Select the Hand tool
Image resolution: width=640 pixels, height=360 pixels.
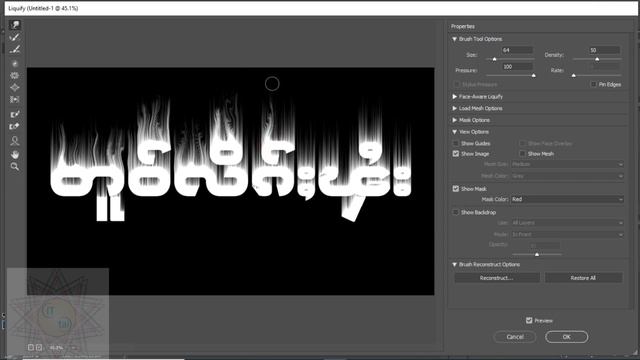pyautogui.click(x=15, y=154)
